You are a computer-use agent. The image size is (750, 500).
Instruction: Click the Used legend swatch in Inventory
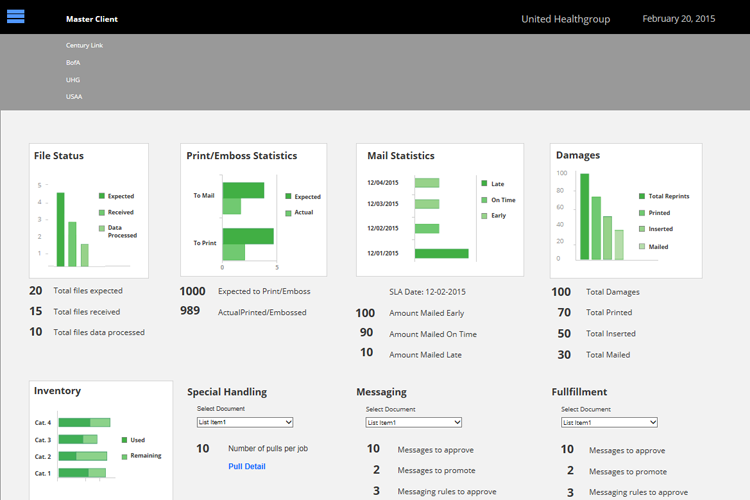pos(124,440)
